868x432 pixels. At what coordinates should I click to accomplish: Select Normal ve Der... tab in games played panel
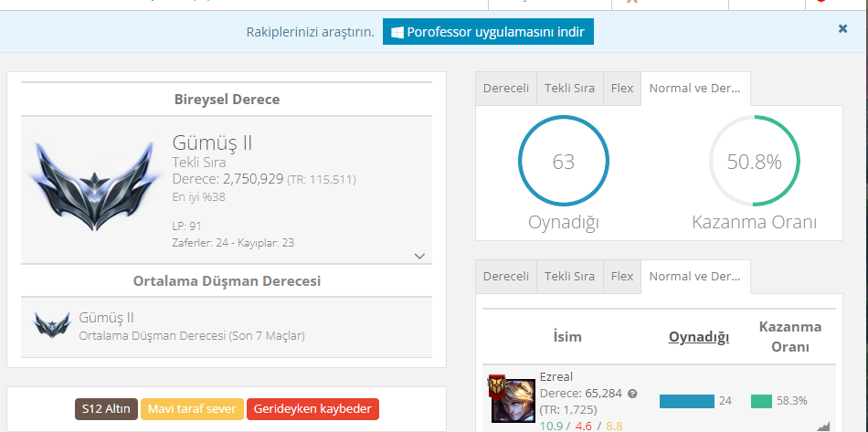pyautogui.click(x=695, y=88)
